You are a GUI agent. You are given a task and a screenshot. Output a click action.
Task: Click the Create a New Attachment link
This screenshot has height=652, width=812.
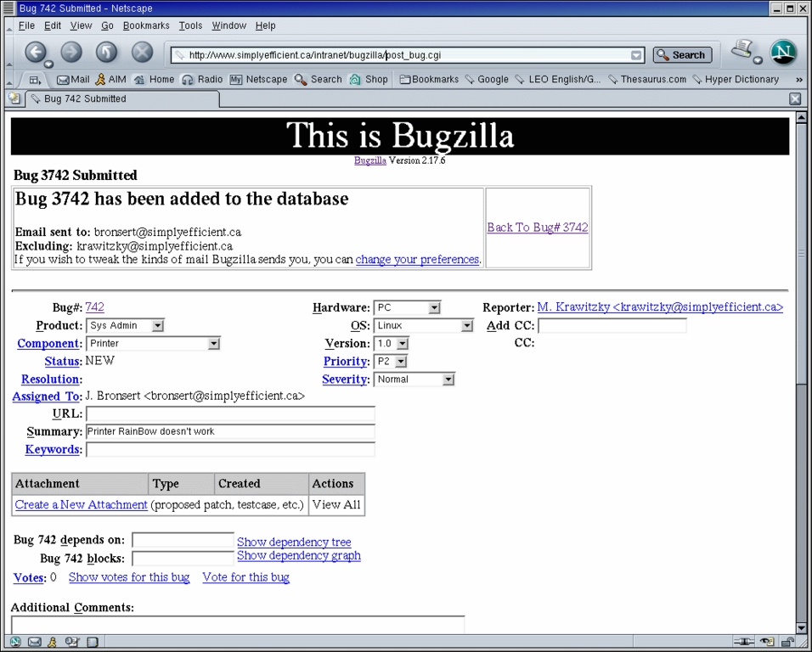click(81, 505)
